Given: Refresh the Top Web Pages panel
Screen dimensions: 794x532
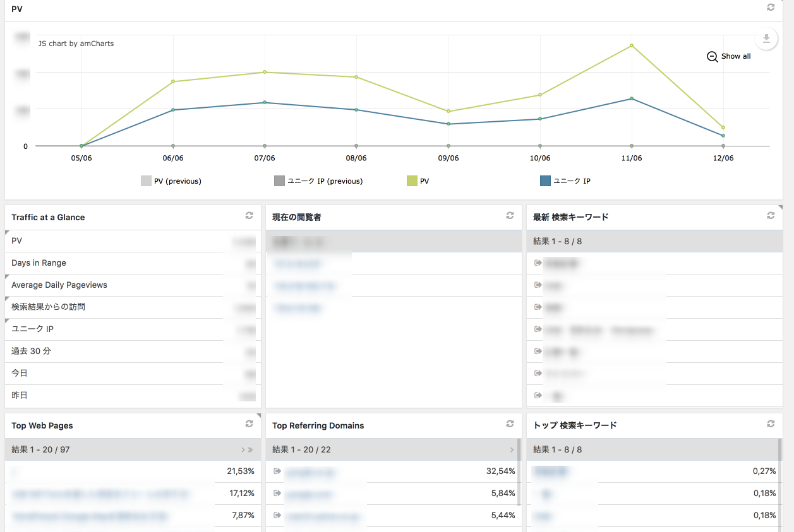Looking at the screenshot, I should 250,424.
